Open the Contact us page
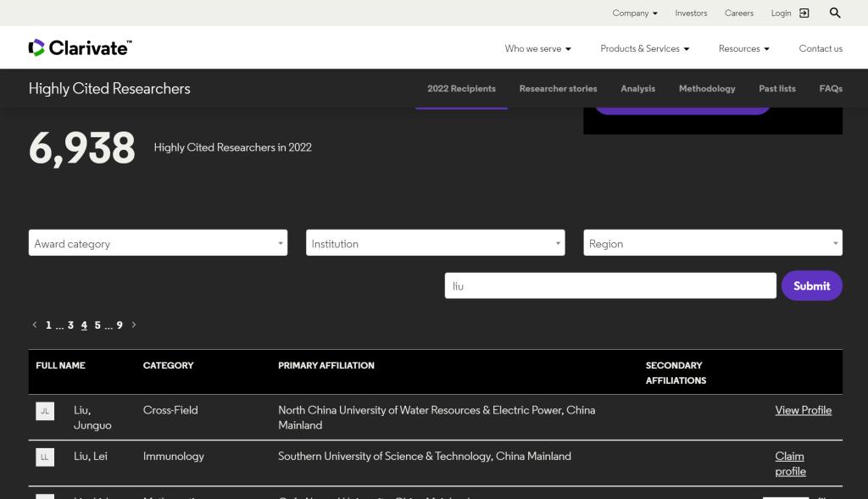 pyautogui.click(x=821, y=48)
